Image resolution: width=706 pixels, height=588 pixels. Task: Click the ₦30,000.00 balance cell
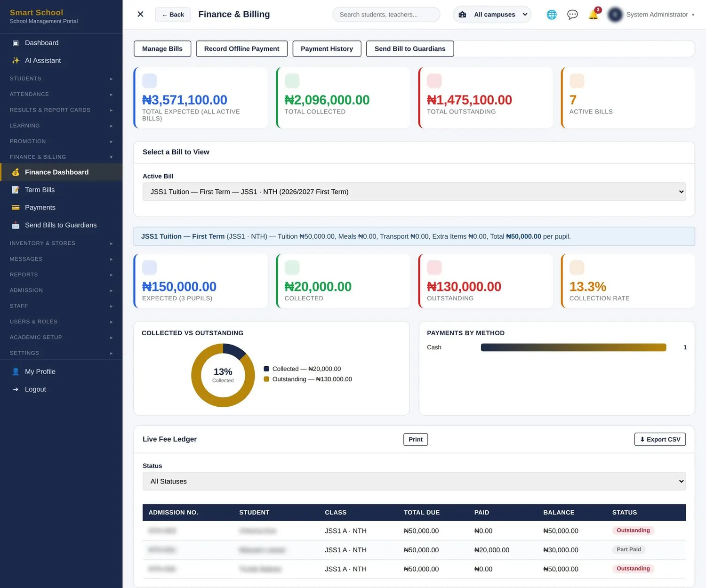pos(561,550)
